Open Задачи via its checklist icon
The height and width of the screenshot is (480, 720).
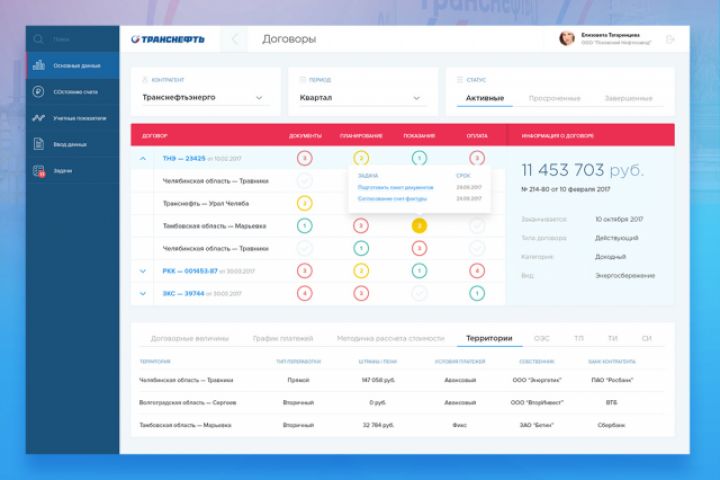(x=39, y=171)
